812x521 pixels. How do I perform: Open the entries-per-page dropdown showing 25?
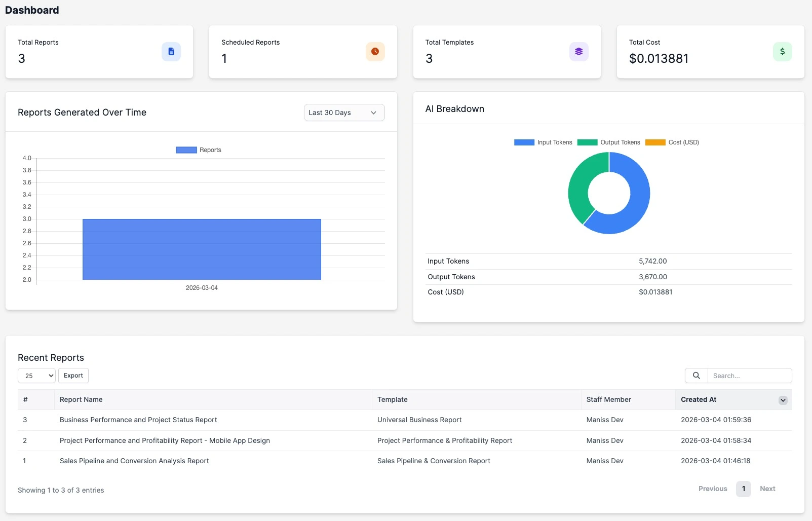[x=36, y=376]
